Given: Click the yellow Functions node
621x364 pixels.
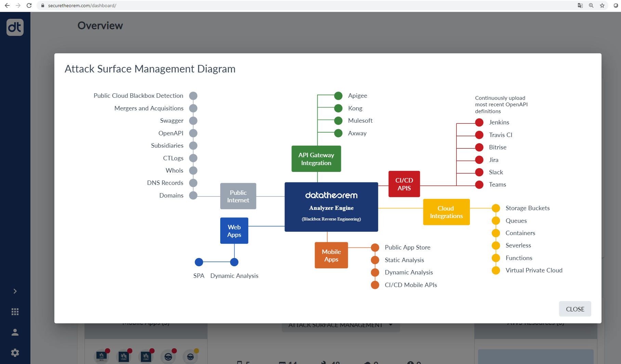Looking at the screenshot, I should 496,258.
